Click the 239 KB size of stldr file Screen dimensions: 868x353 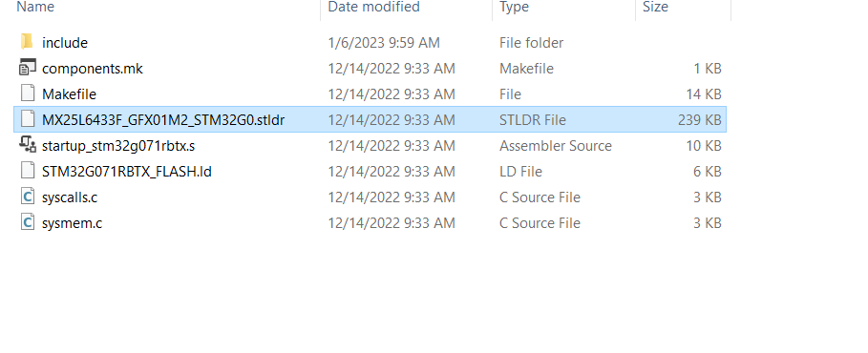tap(699, 120)
